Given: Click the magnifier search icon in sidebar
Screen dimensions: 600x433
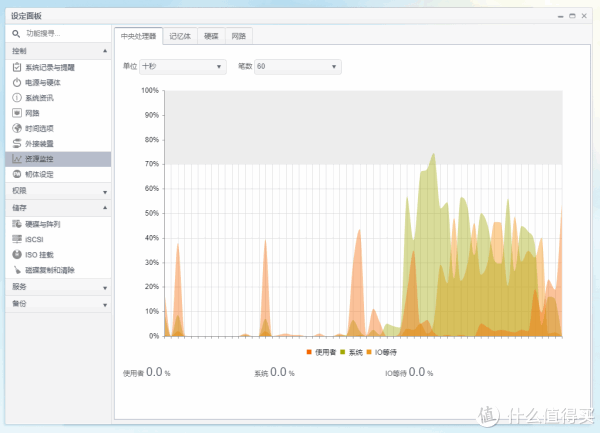Looking at the screenshot, I should [16, 34].
